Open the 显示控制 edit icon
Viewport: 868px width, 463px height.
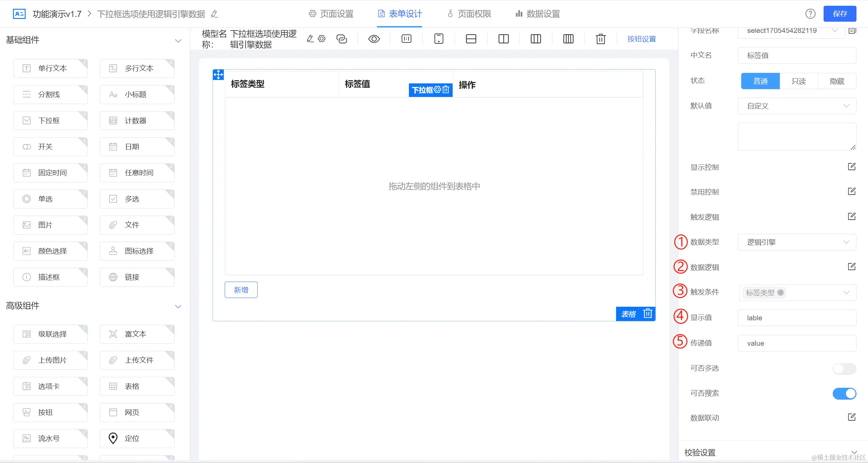click(x=851, y=167)
